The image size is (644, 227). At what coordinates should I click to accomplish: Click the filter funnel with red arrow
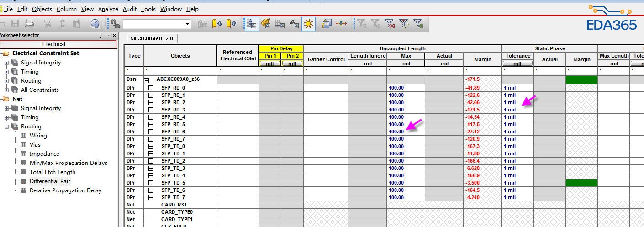click(404, 24)
